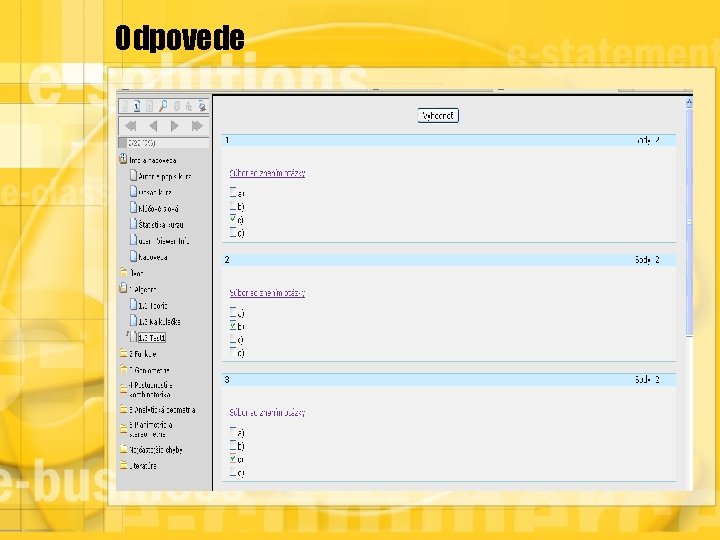Image resolution: width=720 pixels, height=540 pixels.
Task: Click the page icon beside Štatistika kurzu
Action: pyautogui.click(x=133, y=224)
